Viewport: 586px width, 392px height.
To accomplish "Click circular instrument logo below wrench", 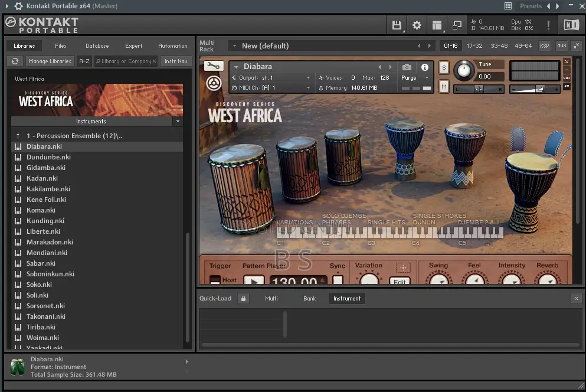I will coord(214,83).
